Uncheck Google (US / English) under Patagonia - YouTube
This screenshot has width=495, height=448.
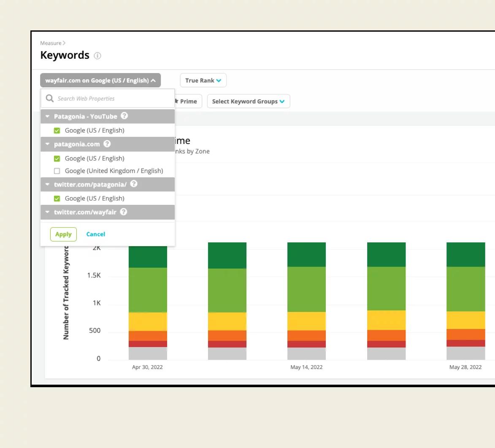[x=57, y=130]
